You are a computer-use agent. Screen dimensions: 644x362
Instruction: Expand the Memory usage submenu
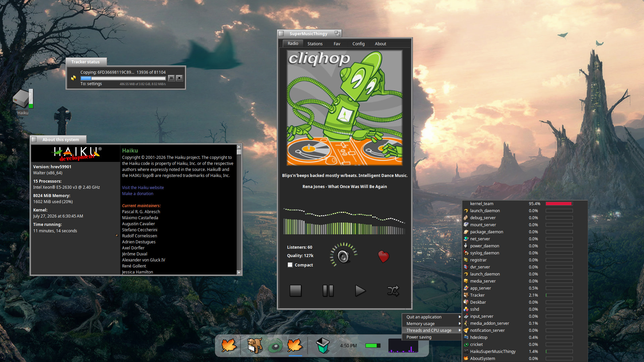[x=432, y=324]
